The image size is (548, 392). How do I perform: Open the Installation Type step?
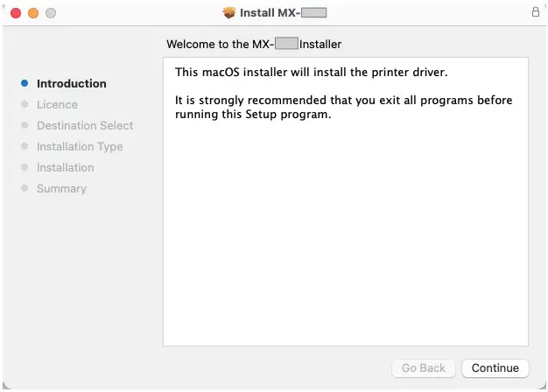click(80, 147)
